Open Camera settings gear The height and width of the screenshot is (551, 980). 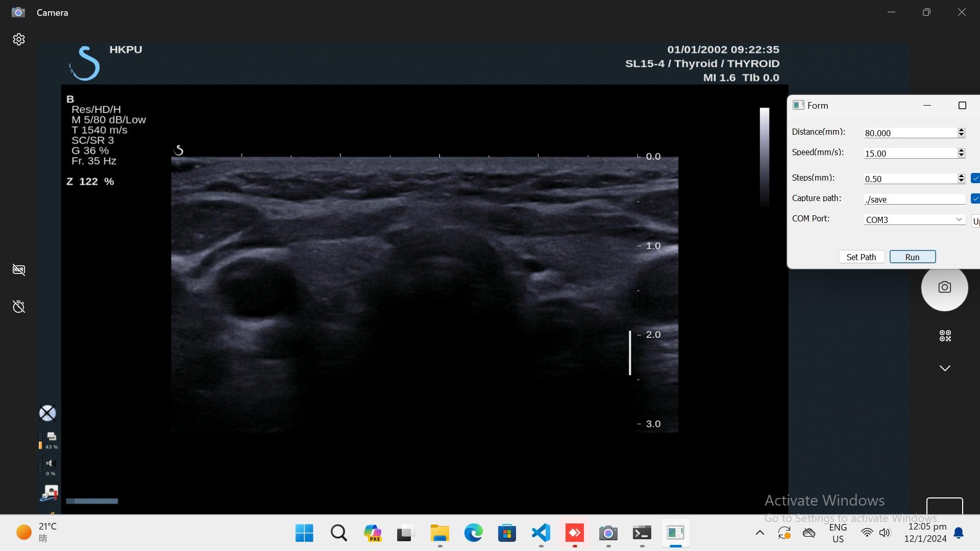click(x=19, y=39)
